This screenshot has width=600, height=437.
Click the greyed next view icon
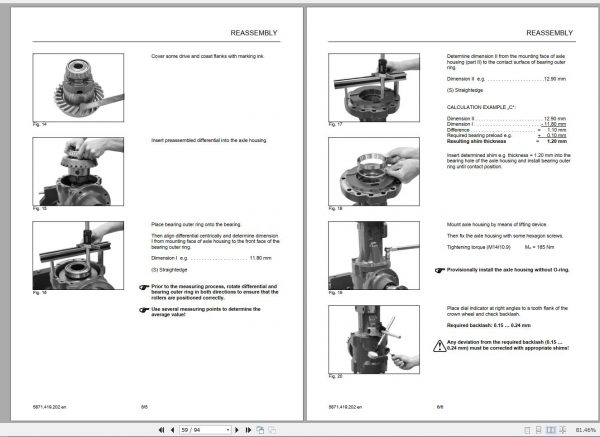tap(272, 430)
